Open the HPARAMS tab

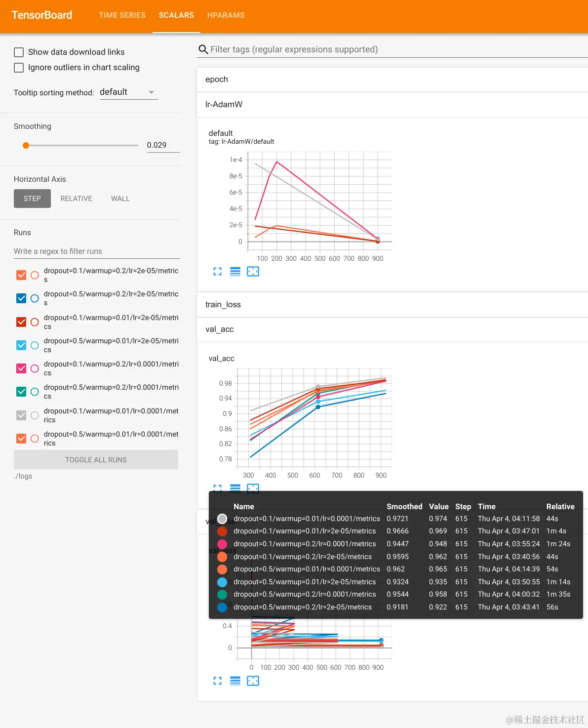[x=226, y=15]
